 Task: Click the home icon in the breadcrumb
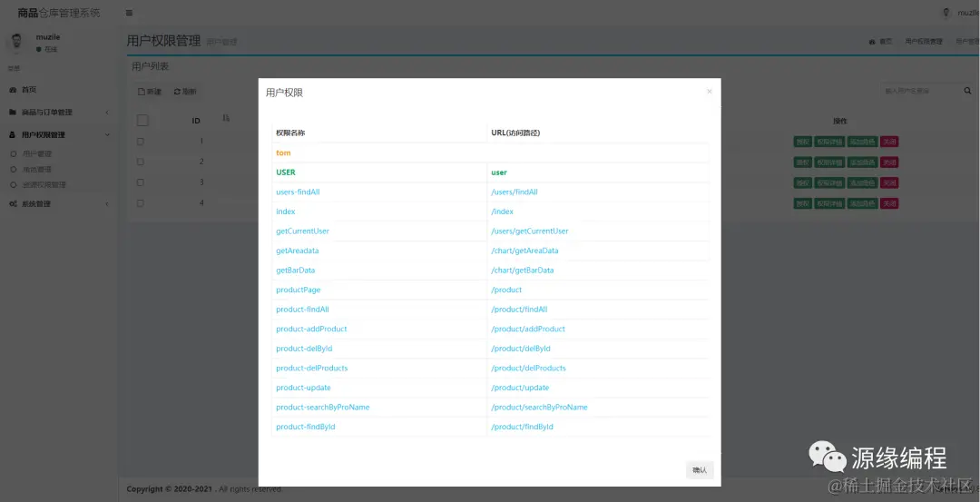pyautogui.click(x=872, y=42)
